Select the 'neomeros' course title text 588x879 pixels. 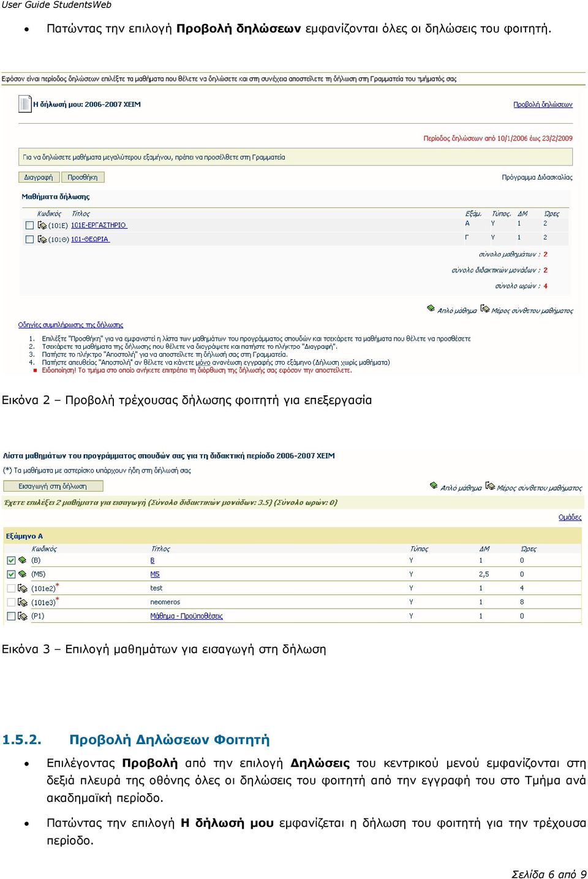[x=165, y=603]
